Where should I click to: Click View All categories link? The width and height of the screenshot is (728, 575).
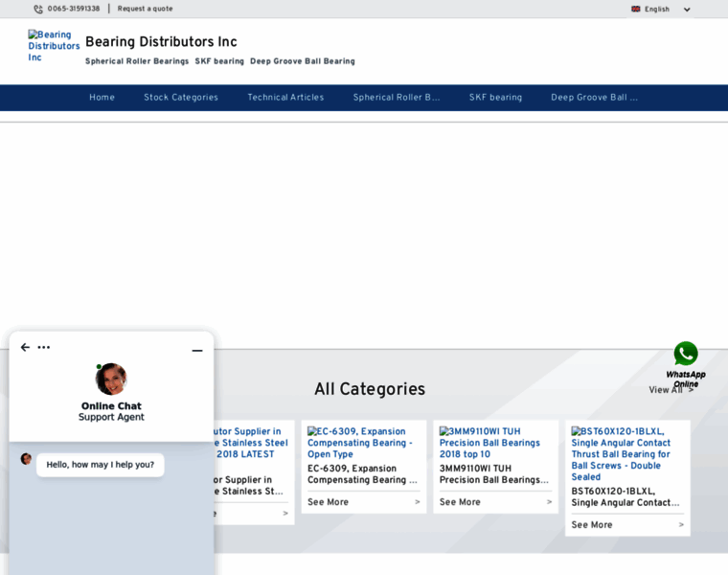click(x=669, y=390)
